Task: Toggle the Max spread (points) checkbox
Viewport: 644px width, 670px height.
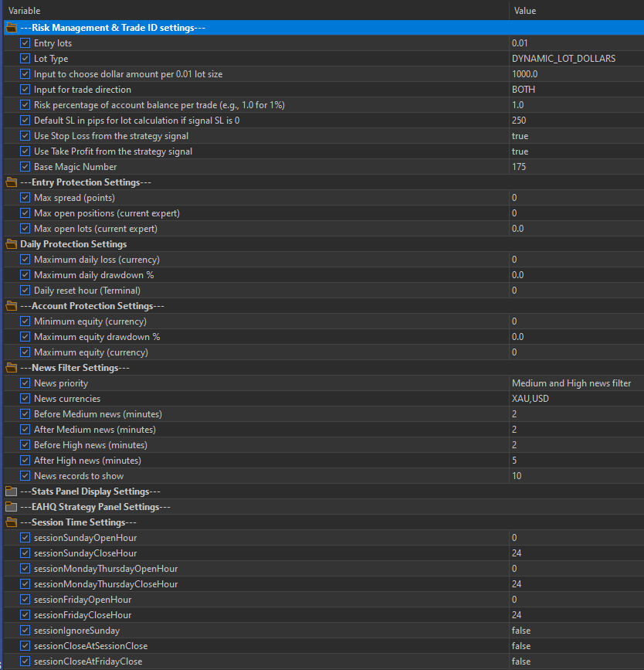Action: tap(25, 198)
